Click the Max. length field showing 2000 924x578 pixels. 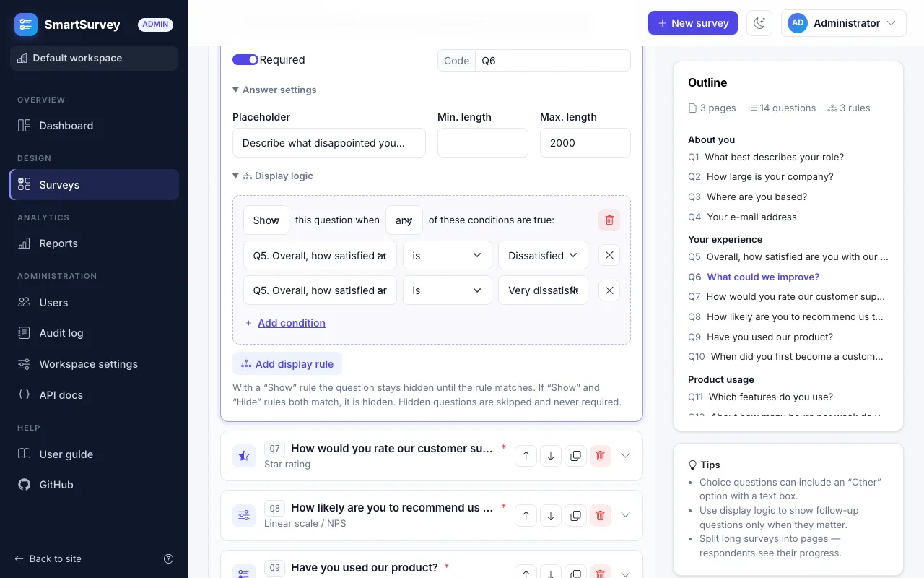585,143
